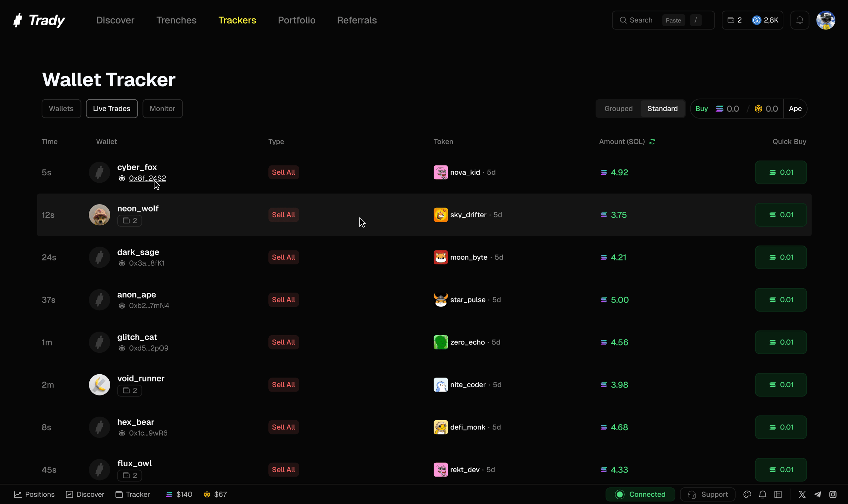848x504 pixels.
Task: Click the Positions shortcut in footer
Action: (34, 494)
